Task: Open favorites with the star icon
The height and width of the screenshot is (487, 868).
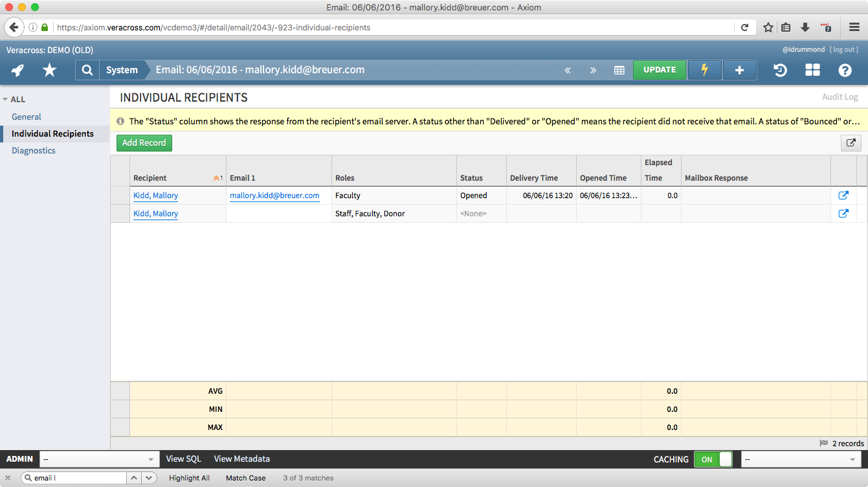Action: point(49,70)
